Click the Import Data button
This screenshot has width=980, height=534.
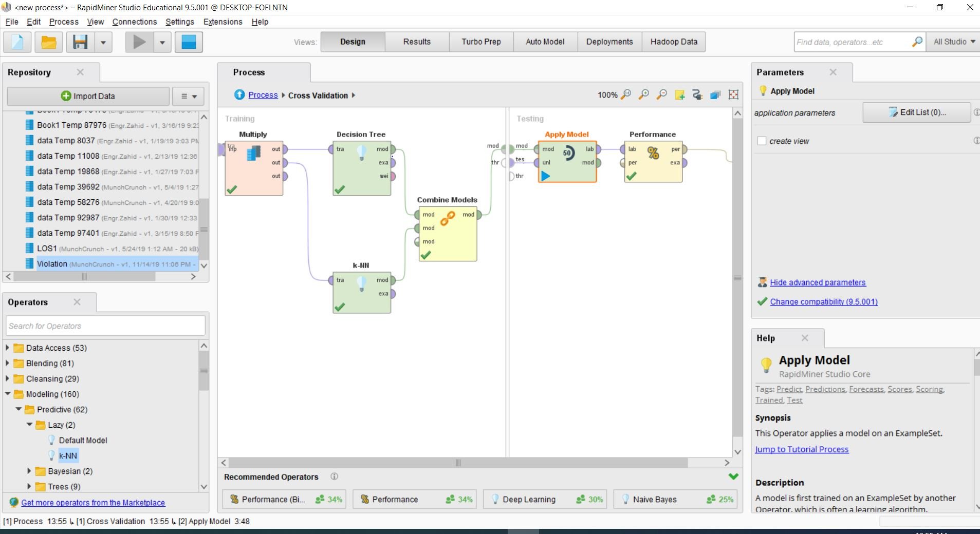click(88, 96)
